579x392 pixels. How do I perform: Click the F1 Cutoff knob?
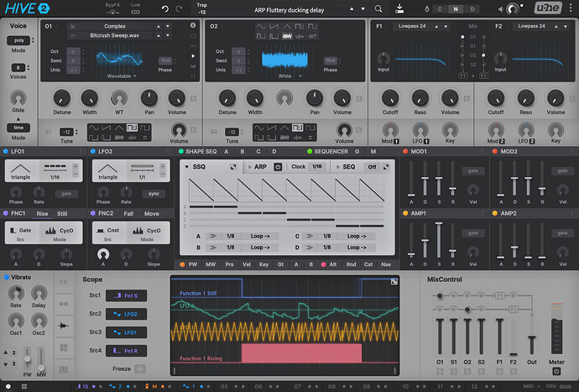390,98
